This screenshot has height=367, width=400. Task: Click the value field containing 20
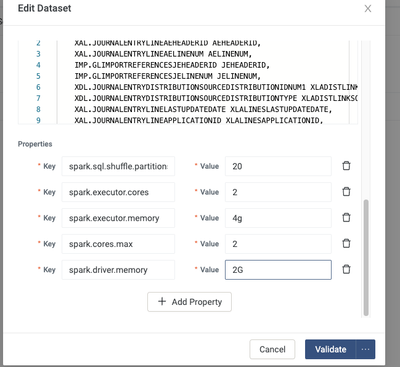[278, 166]
